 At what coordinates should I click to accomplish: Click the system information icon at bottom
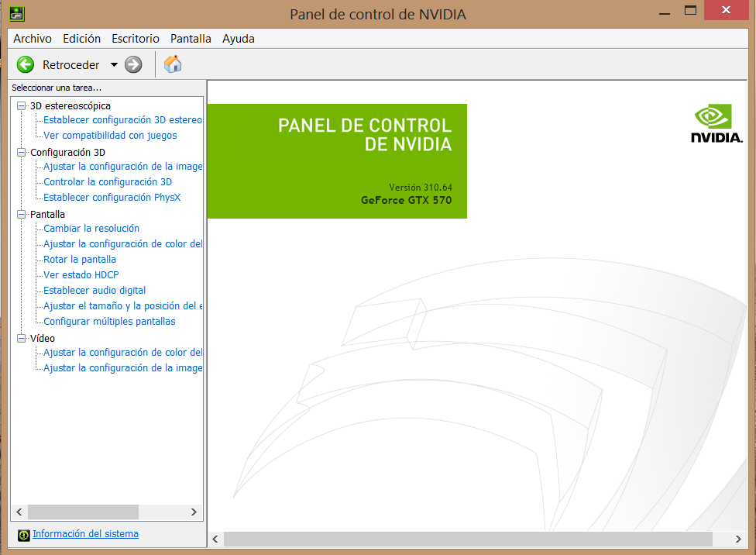click(23, 535)
